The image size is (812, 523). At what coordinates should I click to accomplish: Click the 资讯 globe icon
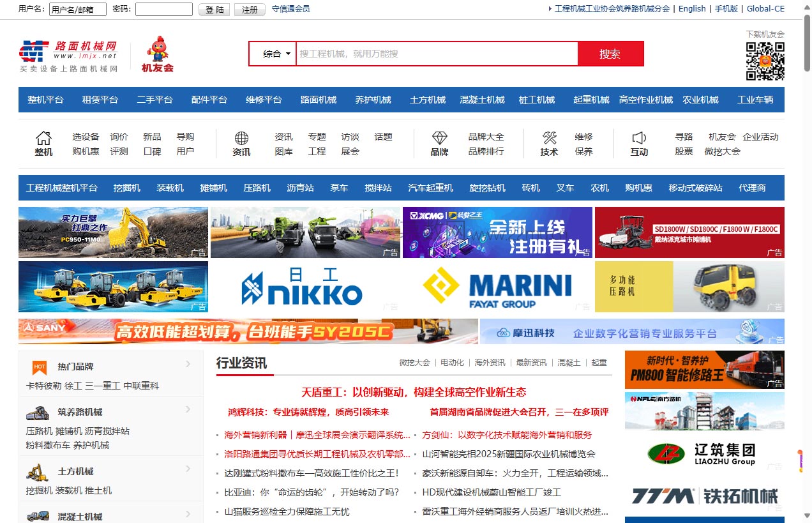tap(241, 138)
